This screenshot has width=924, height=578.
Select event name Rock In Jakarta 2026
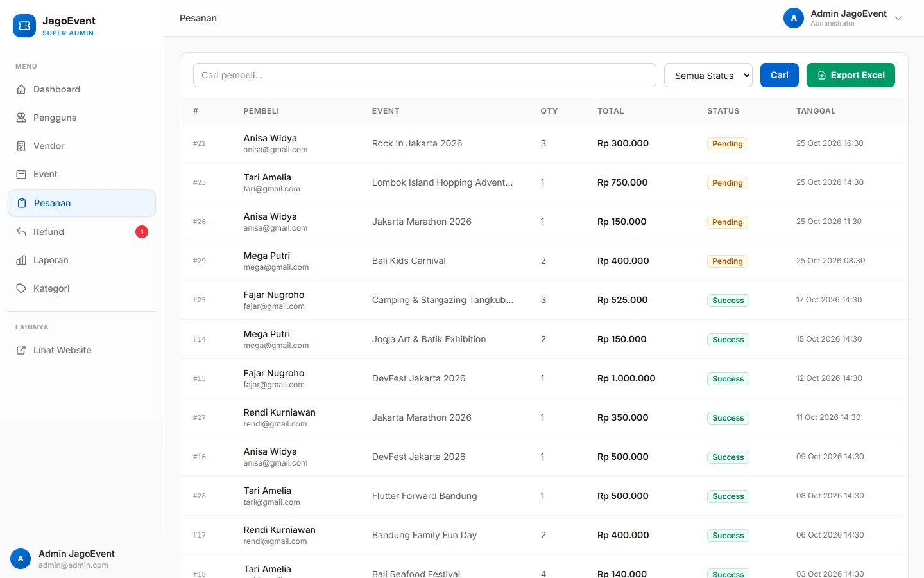(417, 143)
